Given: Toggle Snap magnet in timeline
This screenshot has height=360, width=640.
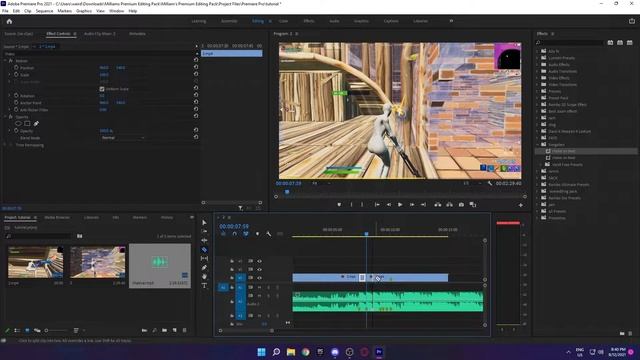Looking at the screenshot, I should pyautogui.click(x=234, y=234).
